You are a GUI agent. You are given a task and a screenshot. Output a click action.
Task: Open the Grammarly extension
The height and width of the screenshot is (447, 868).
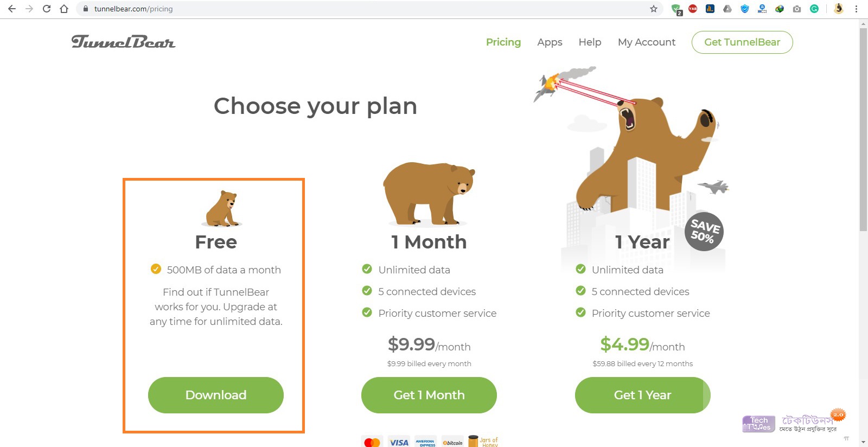click(x=814, y=9)
